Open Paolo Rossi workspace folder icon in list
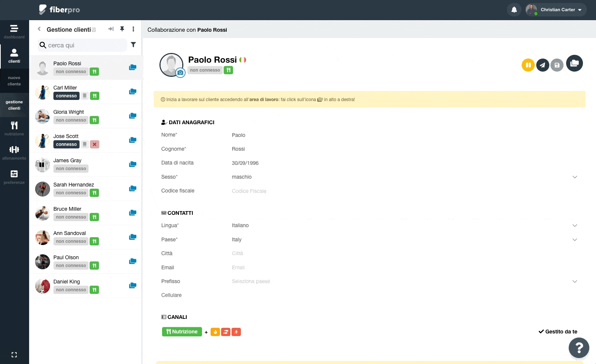Image resolution: width=596 pixels, height=364 pixels. [x=133, y=68]
